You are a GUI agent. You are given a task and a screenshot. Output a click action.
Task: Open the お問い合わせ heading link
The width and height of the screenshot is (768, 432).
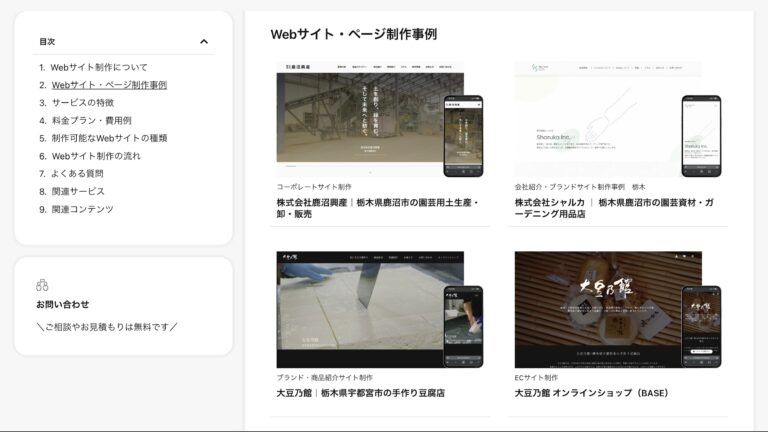[63, 304]
